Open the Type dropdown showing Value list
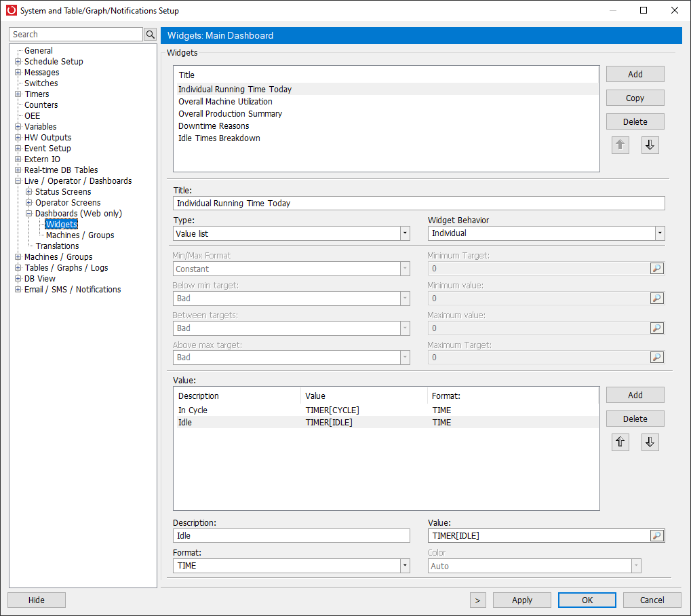 pos(405,233)
